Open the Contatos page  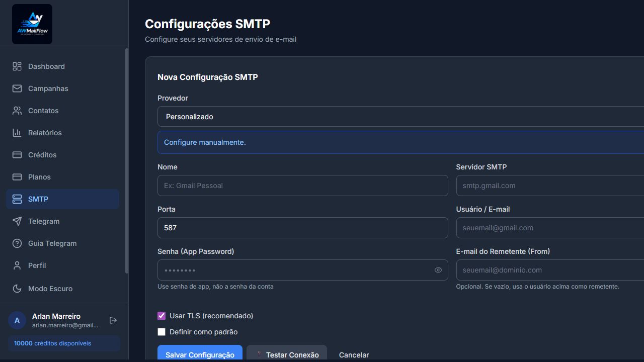pos(62,111)
